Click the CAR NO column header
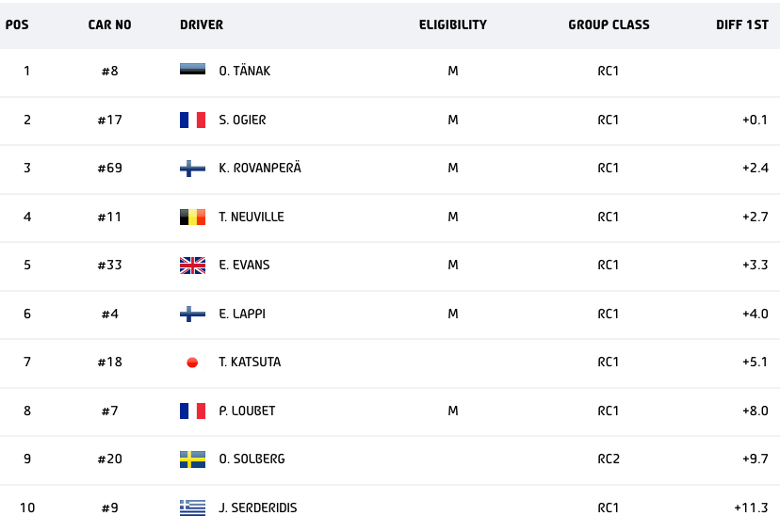Viewport: 780px width, 532px height. [109, 25]
